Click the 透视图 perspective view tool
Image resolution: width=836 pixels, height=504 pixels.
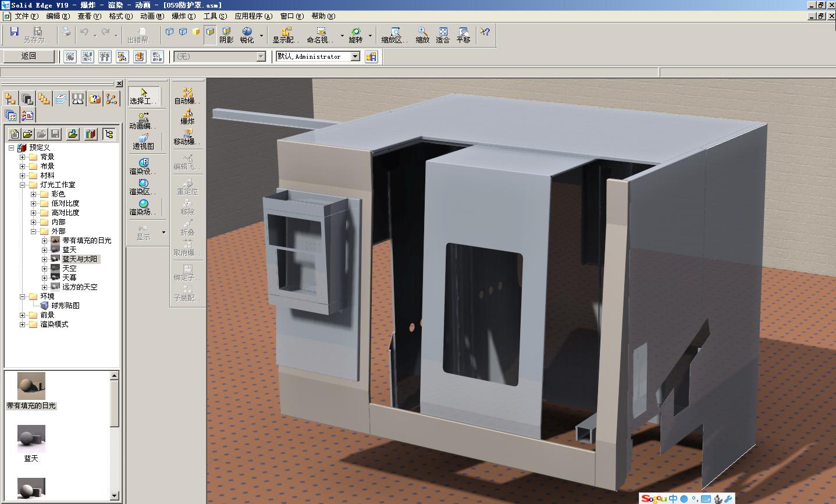pos(144,142)
